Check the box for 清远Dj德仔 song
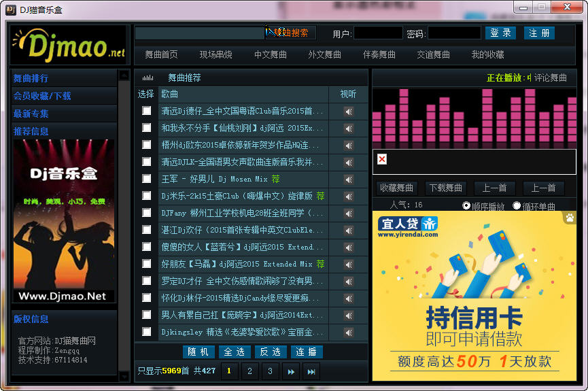Screen dimensions: 588x391 (x=147, y=110)
